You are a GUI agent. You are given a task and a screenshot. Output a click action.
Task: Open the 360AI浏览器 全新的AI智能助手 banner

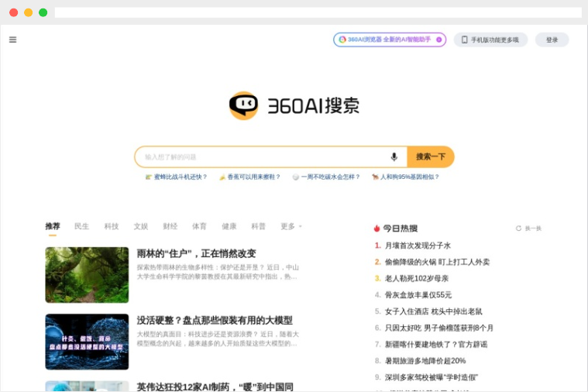[x=390, y=40]
